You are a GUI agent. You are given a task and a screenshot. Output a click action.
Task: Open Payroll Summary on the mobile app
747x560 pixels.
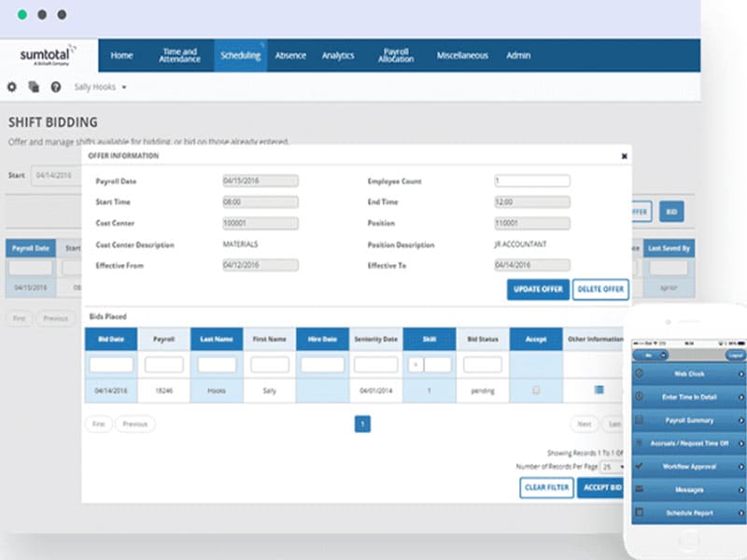(689, 422)
